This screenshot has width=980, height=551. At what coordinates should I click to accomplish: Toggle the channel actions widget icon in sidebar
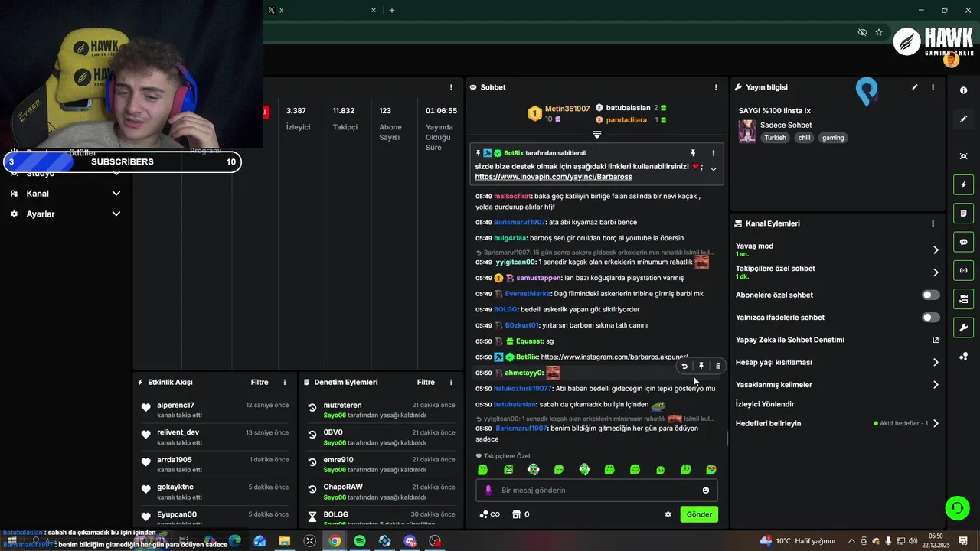point(963,298)
